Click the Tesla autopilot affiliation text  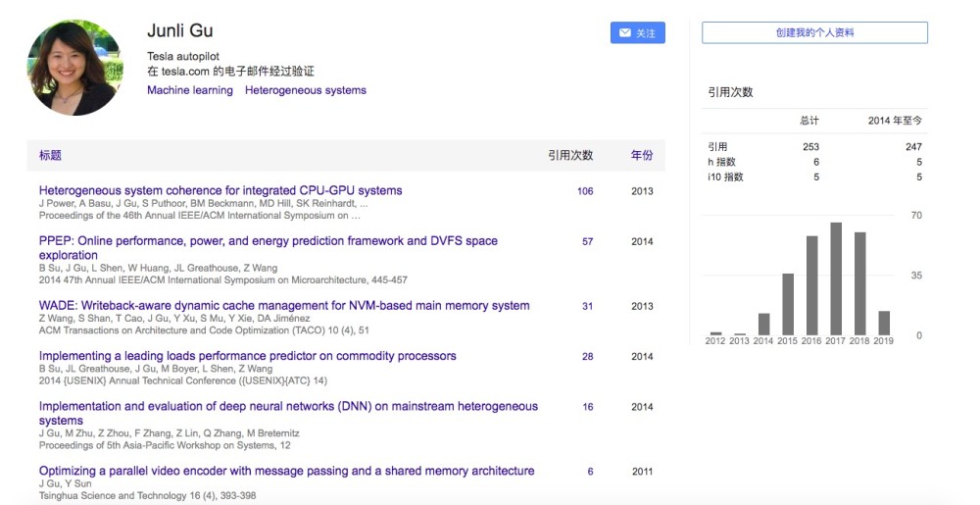tap(183, 56)
